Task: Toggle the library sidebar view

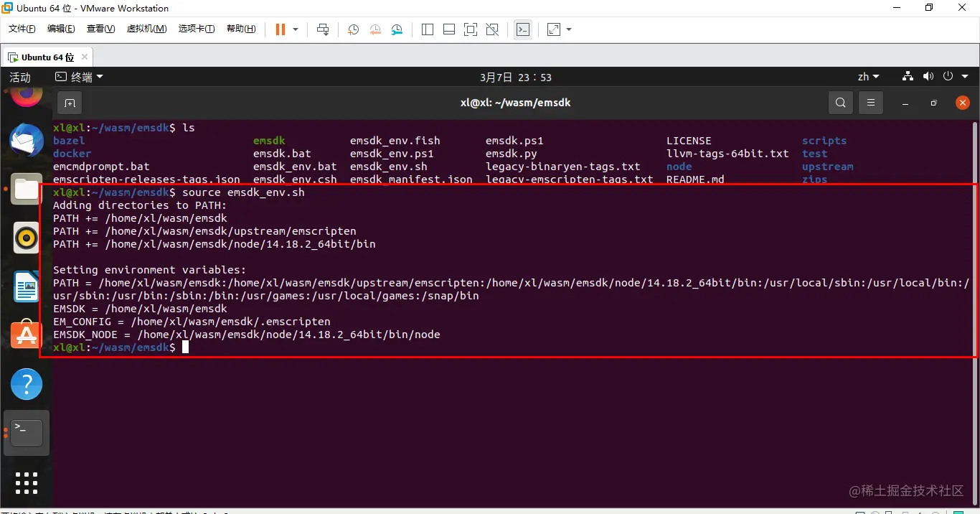Action: coord(428,29)
